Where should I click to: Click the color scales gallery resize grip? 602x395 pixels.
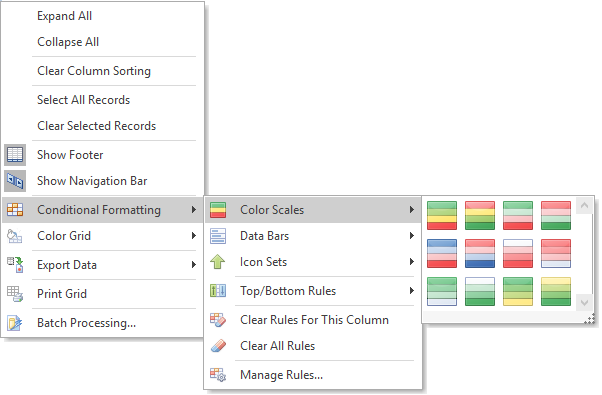[x=590, y=319]
